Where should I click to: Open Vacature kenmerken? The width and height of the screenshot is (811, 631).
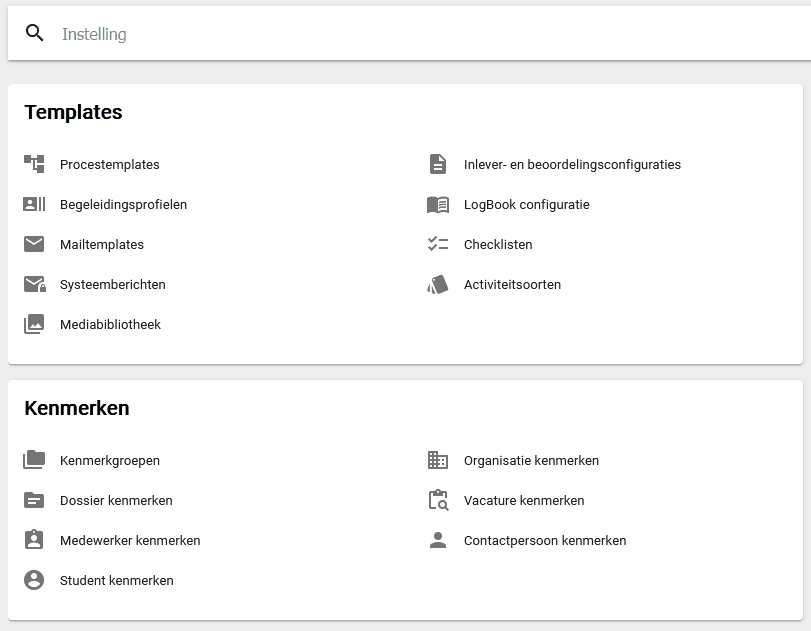coord(524,501)
